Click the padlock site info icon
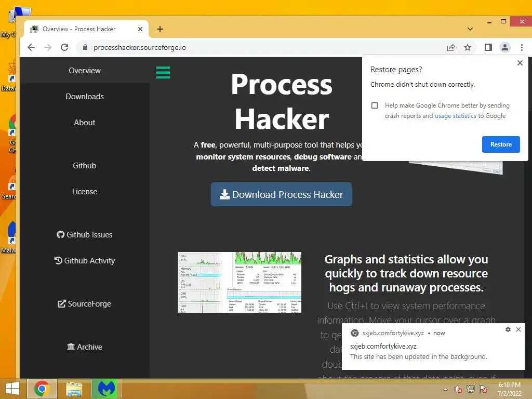Image resolution: width=532 pixels, height=399 pixels. (x=85, y=47)
